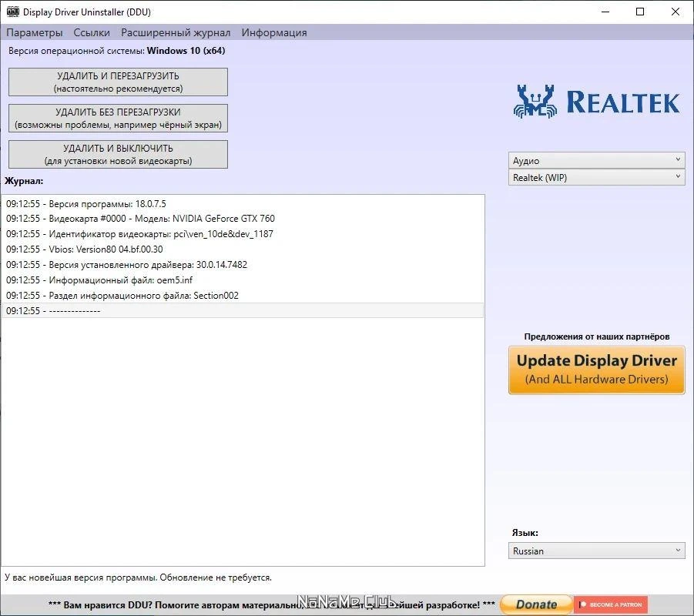Viewport: 694px width, 616px height.
Task: Select the Section002 log line
Action: click(243, 295)
